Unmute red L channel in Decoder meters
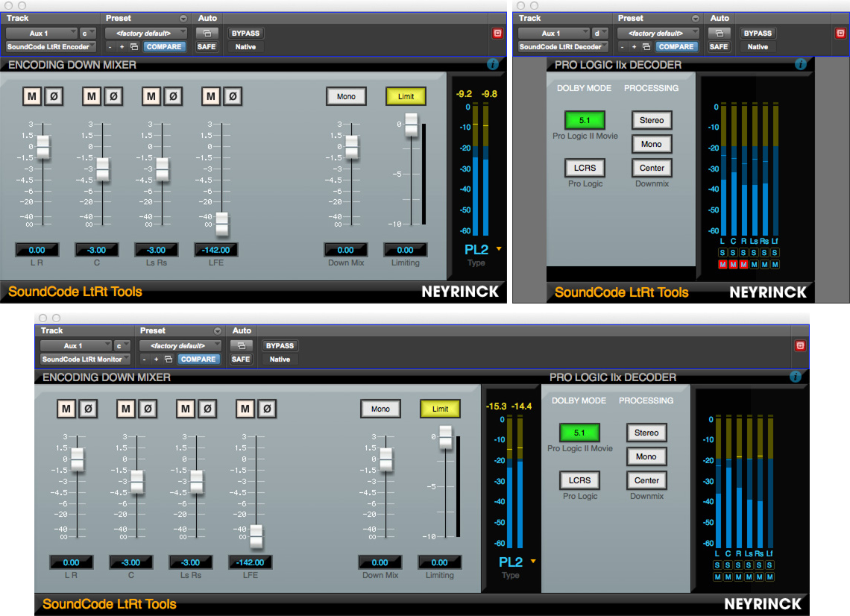This screenshot has width=850, height=616. tap(722, 265)
